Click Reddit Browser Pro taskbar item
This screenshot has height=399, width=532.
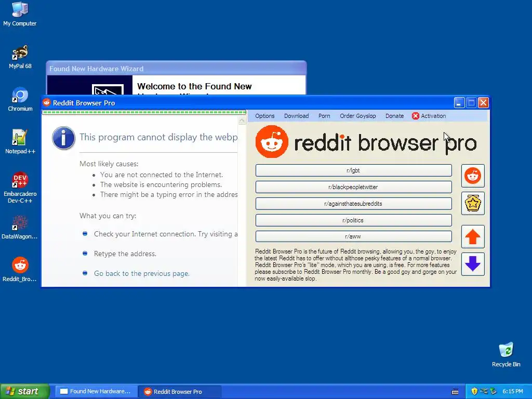[179, 391]
